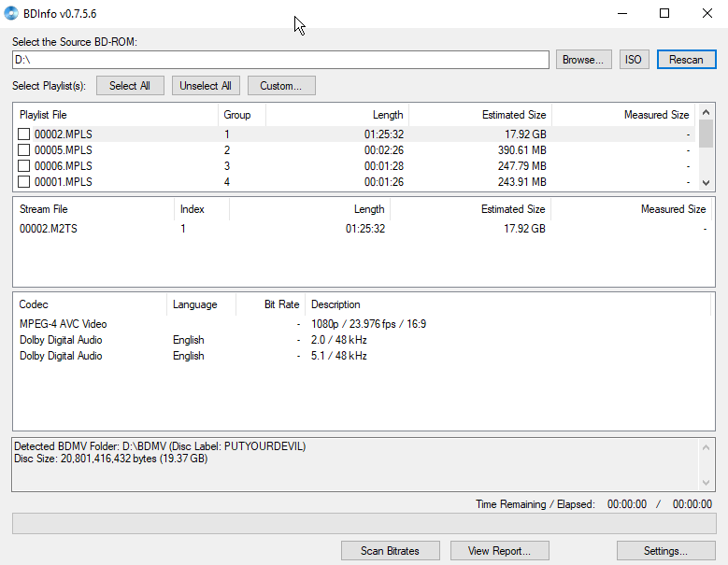The height and width of the screenshot is (565, 728).
Task: Sort playlists by Length column header
Action: [x=337, y=115]
